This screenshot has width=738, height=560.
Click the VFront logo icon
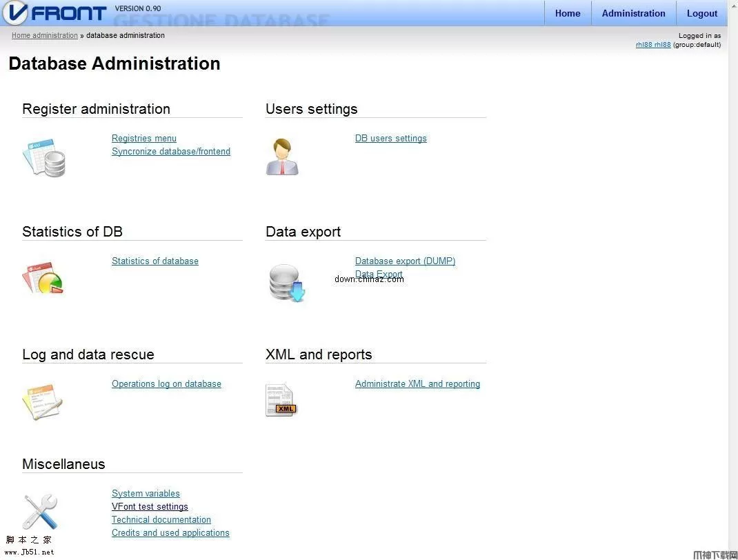(15, 12)
